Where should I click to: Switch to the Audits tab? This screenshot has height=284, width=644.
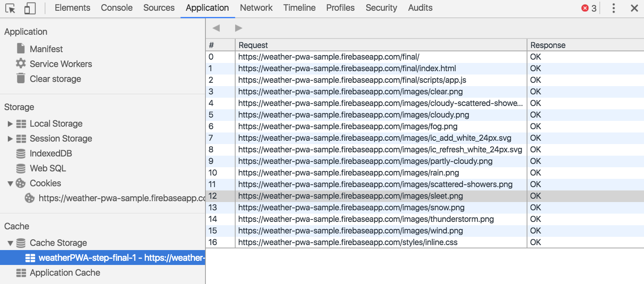(x=420, y=8)
